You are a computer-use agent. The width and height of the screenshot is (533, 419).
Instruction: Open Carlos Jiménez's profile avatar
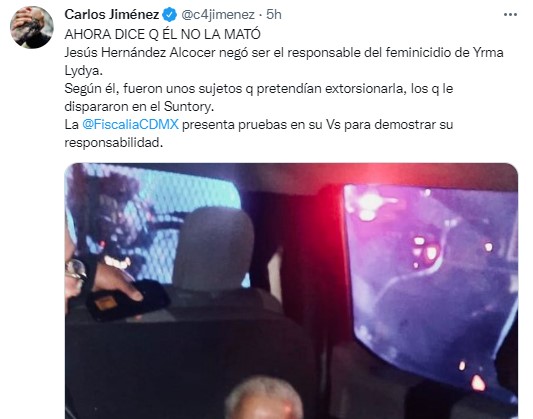point(32,27)
